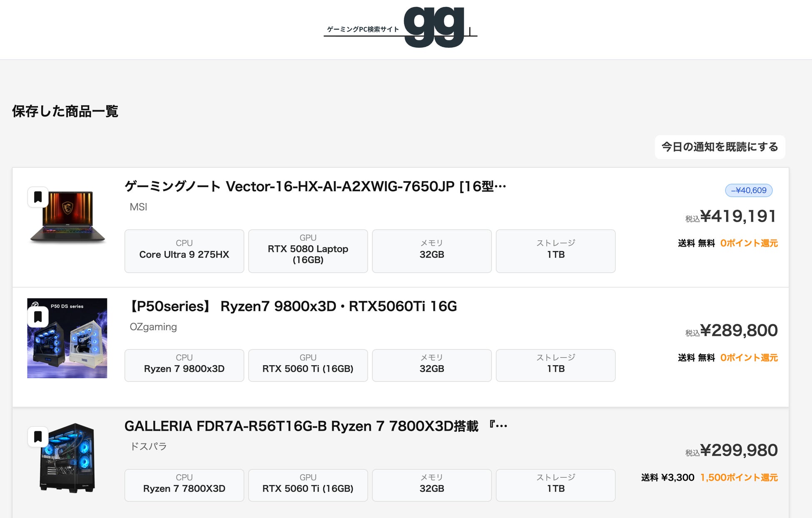Toggle the bookmark on the GALLERIA FDR7A product
Screen dimensions: 812x518
tap(38, 437)
